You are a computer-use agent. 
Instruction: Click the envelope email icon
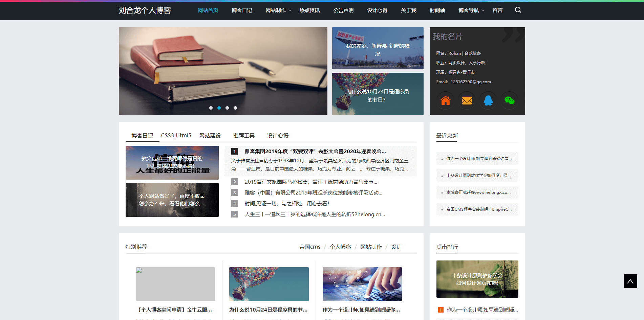pyautogui.click(x=467, y=100)
